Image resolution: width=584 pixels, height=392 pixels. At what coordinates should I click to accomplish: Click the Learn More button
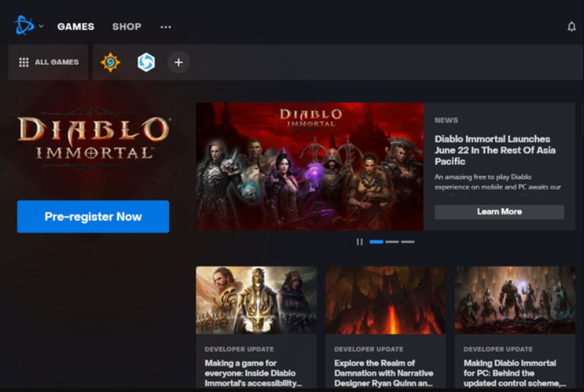click(x=499, y=212)
